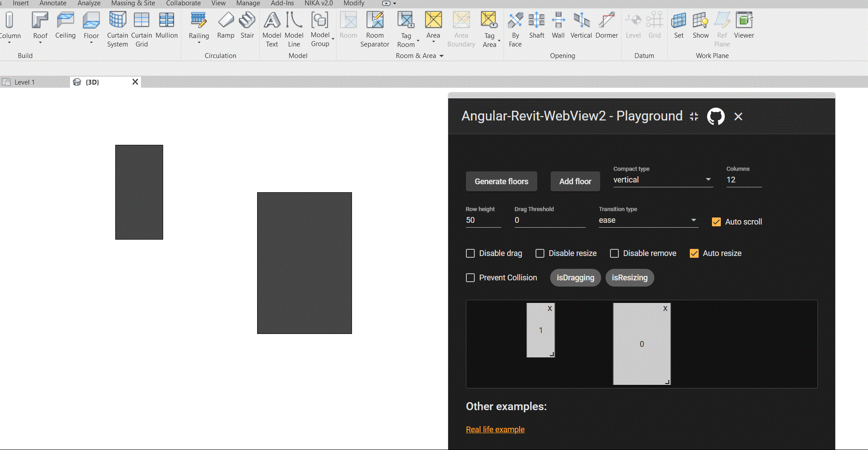
Task: Open the Transition type dropdown
Action: coord(692,220)
